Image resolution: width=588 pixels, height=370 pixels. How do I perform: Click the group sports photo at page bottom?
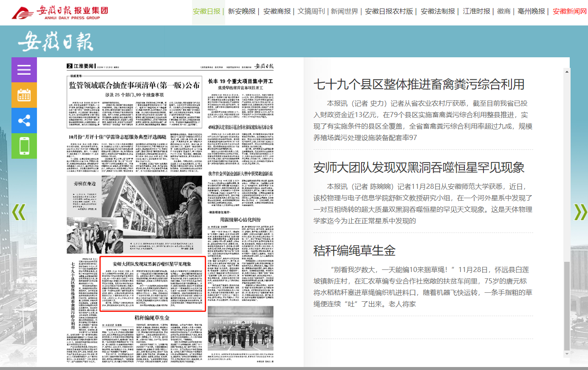coord(240,330)
